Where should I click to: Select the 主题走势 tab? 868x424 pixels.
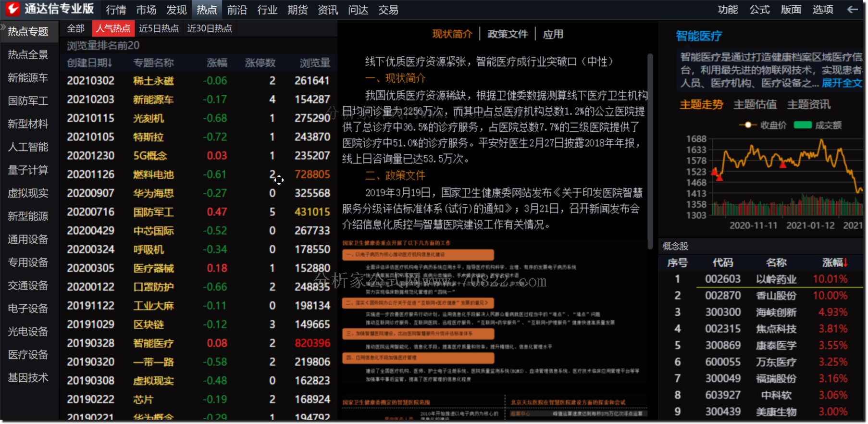[x=701, y=104]
